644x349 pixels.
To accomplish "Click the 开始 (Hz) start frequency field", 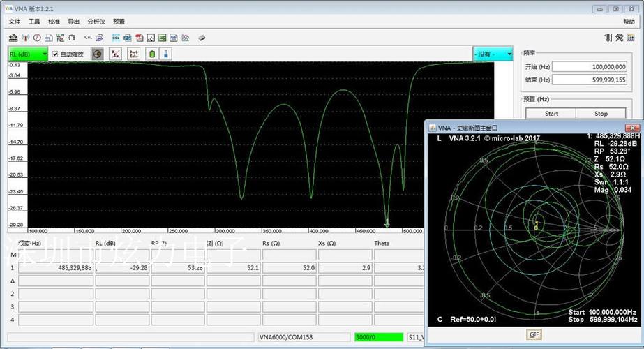I will pyautogui.click(x=590, y=66).
